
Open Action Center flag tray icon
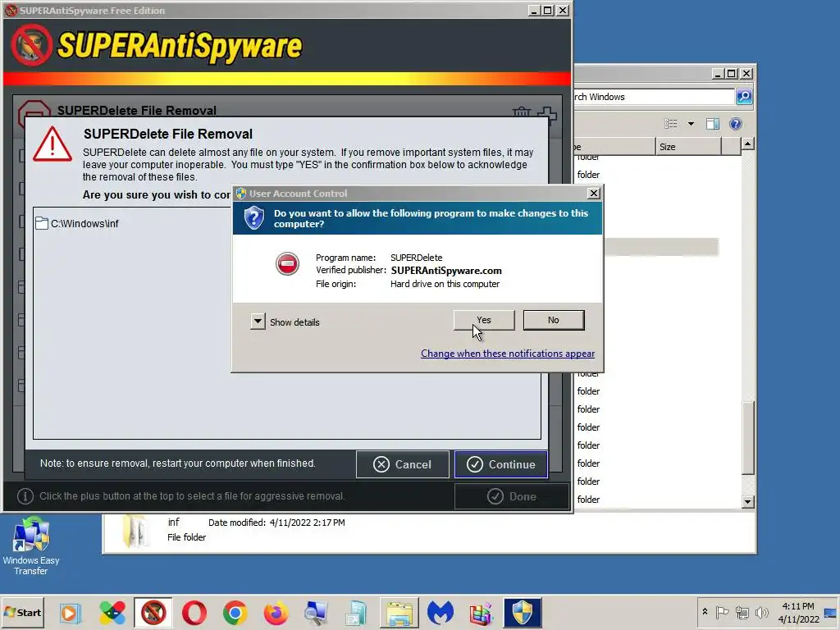(x=722, y=612)
